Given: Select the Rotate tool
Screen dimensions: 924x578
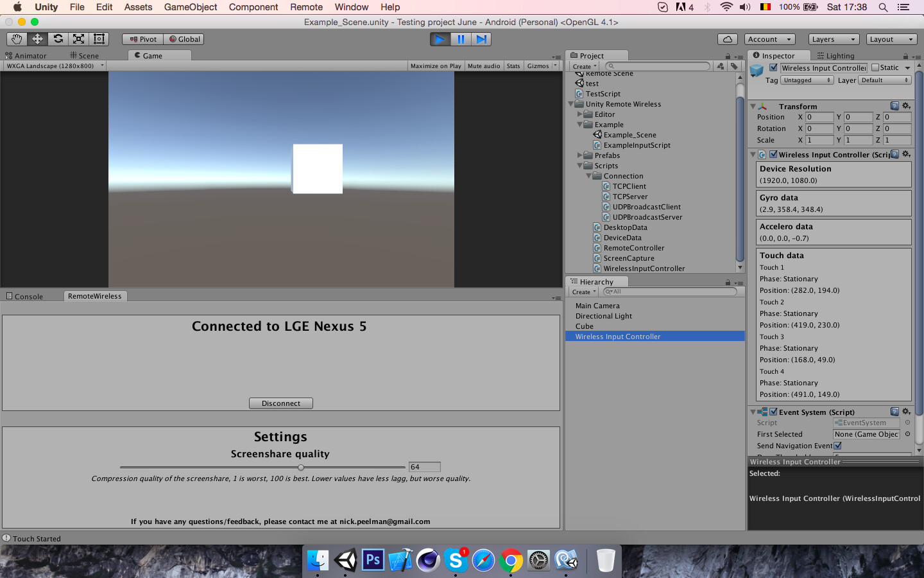Looking at the screenshot, I should (x=57, y=39).
